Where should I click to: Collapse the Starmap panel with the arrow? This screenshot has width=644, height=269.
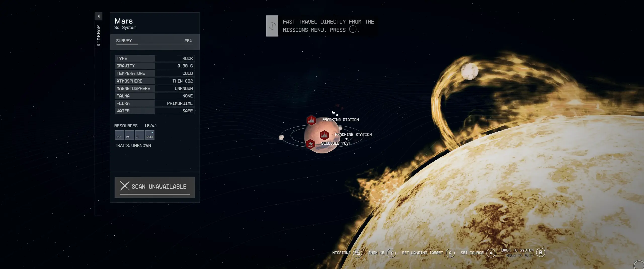click(98, 16)
